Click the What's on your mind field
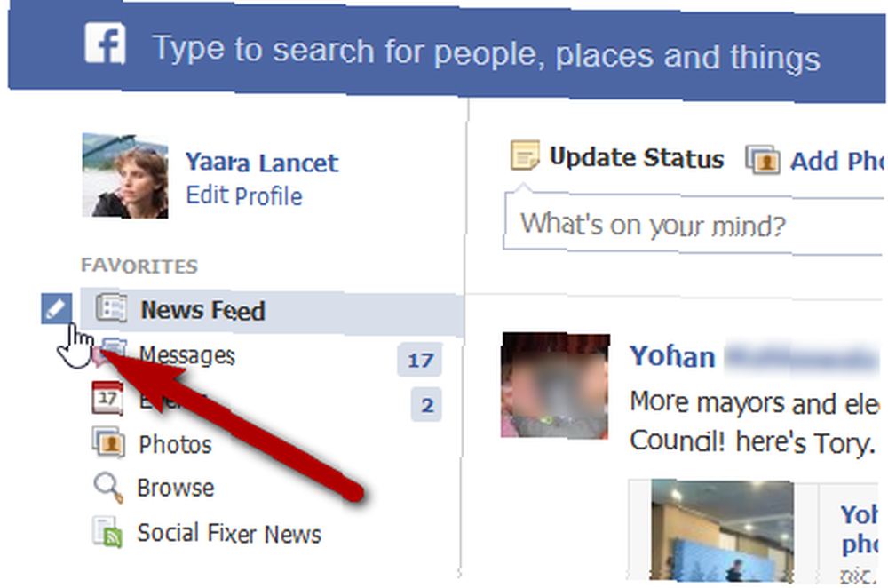Image resolution: width=888 pixels, height=588 pixels. (x=694, y=225)
